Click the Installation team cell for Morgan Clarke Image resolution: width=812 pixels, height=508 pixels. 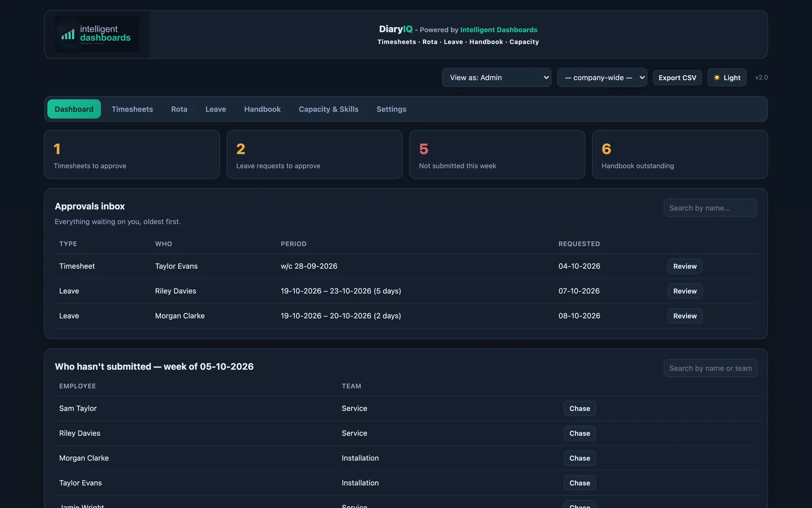pyautogui.click(x=360, y=458)
